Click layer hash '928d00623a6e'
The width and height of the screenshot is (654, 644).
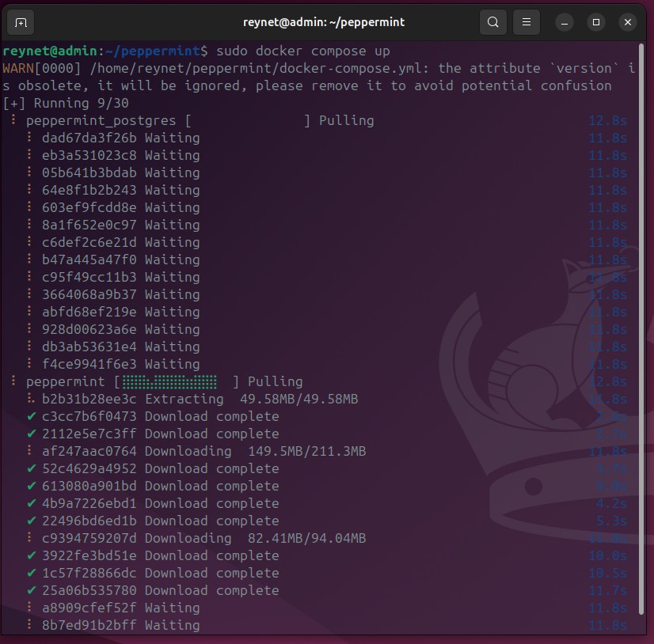[89, 330]
